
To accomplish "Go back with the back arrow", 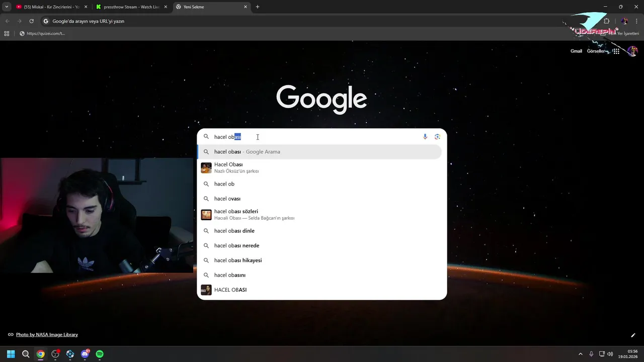I will click(8, 21).
